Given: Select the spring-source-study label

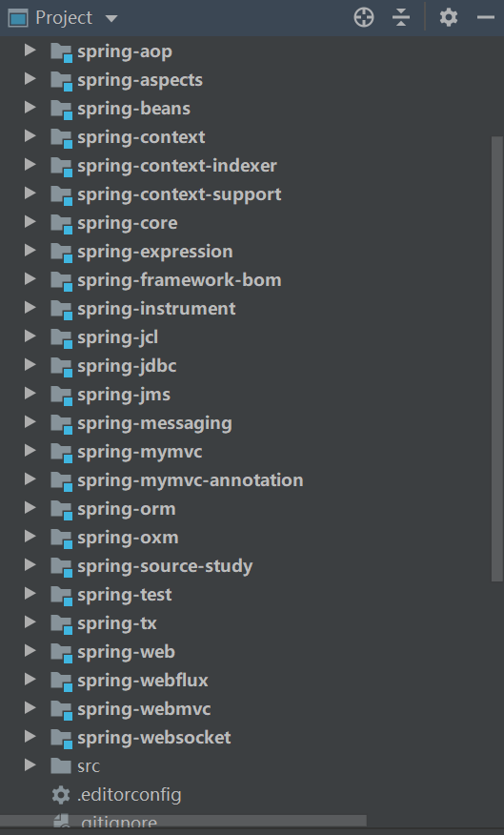Looking at the screenshot, I should pos(165,566).
